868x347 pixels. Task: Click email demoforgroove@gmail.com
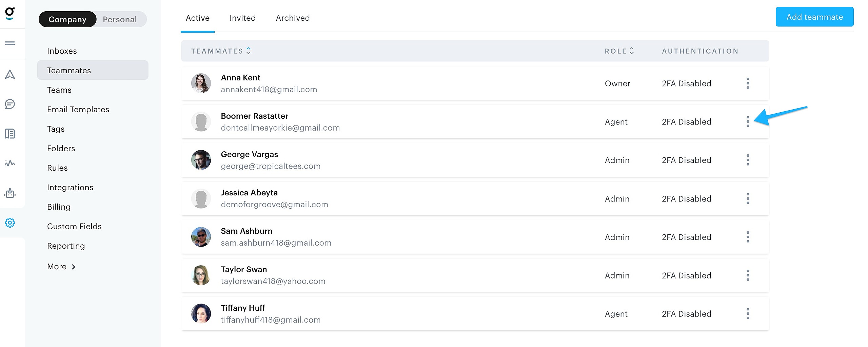(274, 204)
